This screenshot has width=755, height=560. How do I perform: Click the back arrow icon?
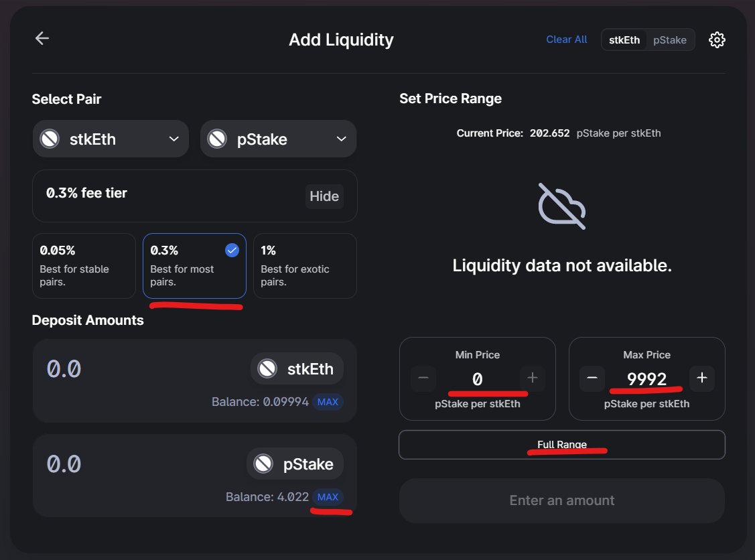point(42,39)
